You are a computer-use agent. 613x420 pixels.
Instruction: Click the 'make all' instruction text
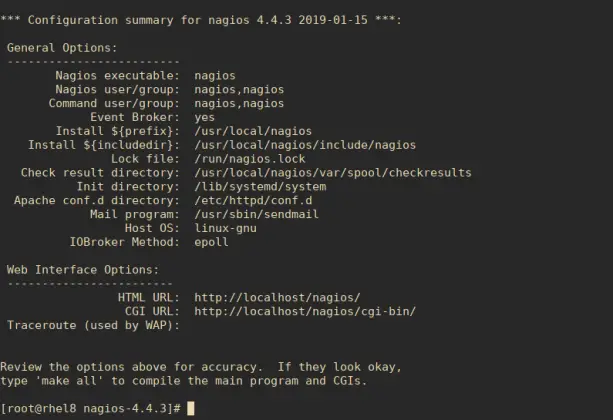(x=73, y=381)
